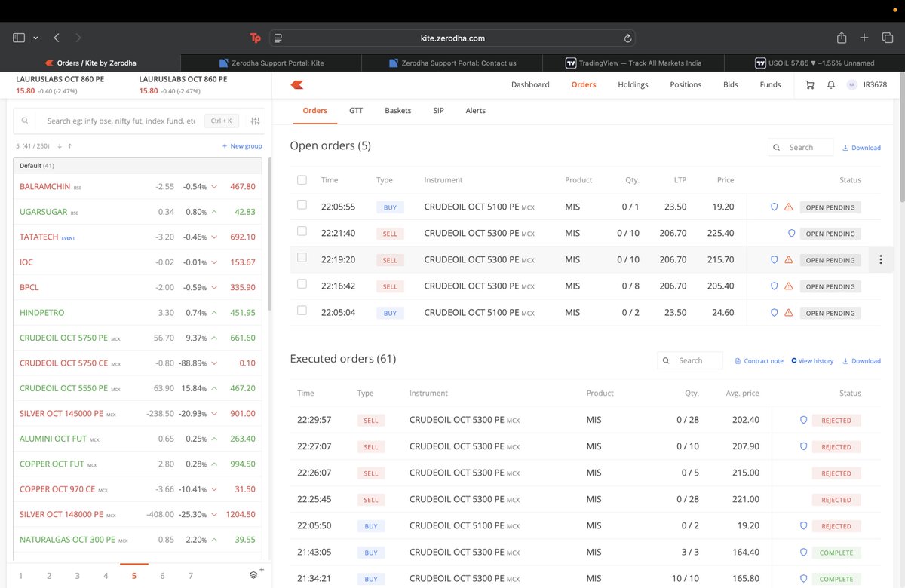Image resolution: width=905 pixels, height=588 pixels.
Task: Click the Ctrl + K shortcut badge
Action: [x=222, y=121]
